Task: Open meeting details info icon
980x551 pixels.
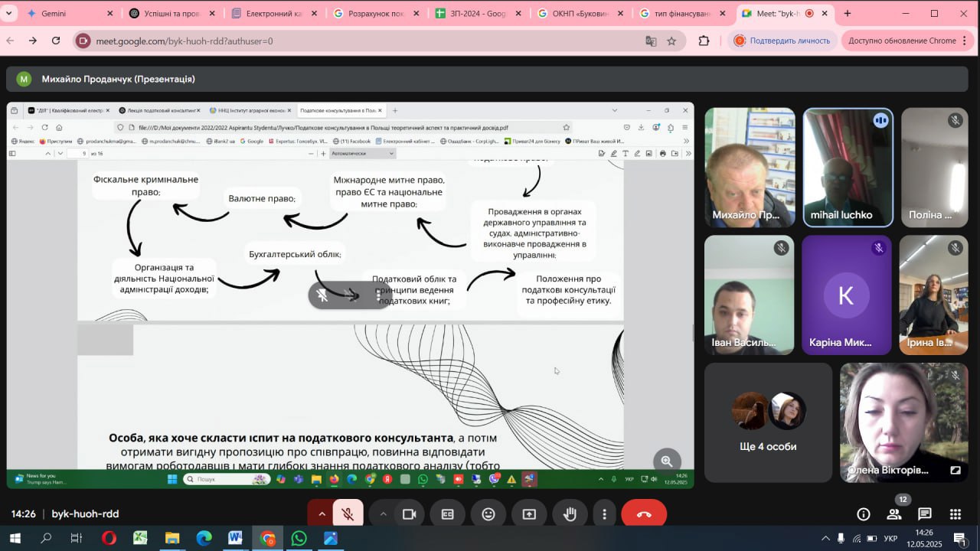Action: click(864, 514)
